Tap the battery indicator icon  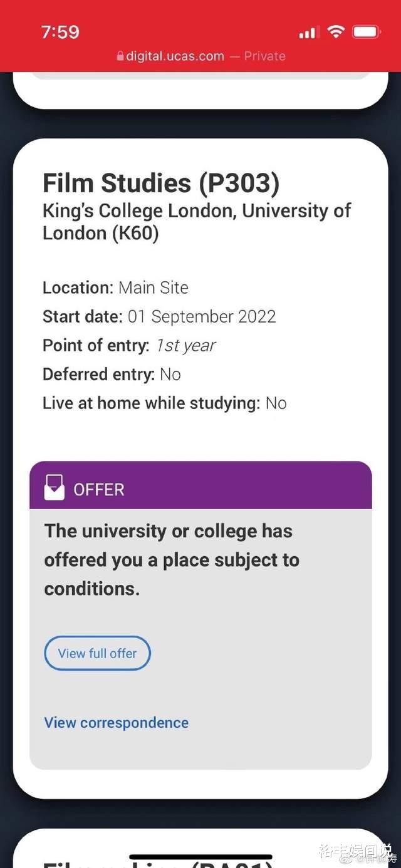(x=366, y=32)
